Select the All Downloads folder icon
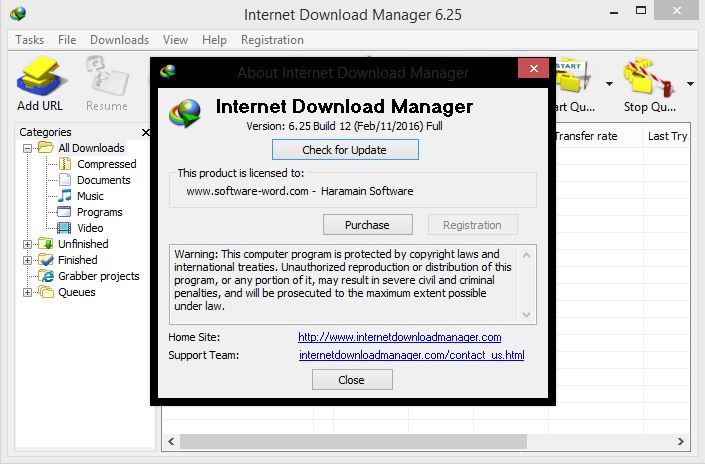Image resolution: width=705 pixels, height=464 pixels. pos(45,147)
